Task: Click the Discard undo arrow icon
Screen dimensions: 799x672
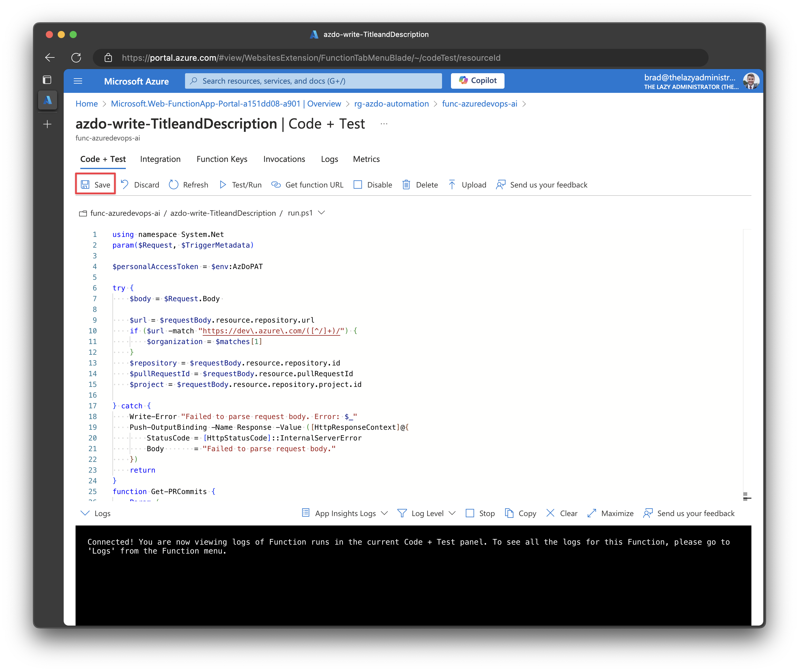Action: point(125,185)
